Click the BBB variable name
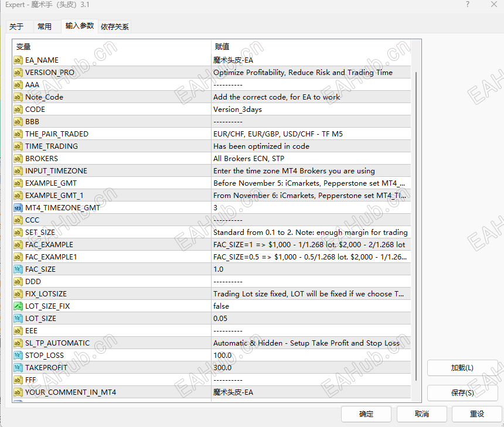The image size is (504, 427). (x=32, y=122)
